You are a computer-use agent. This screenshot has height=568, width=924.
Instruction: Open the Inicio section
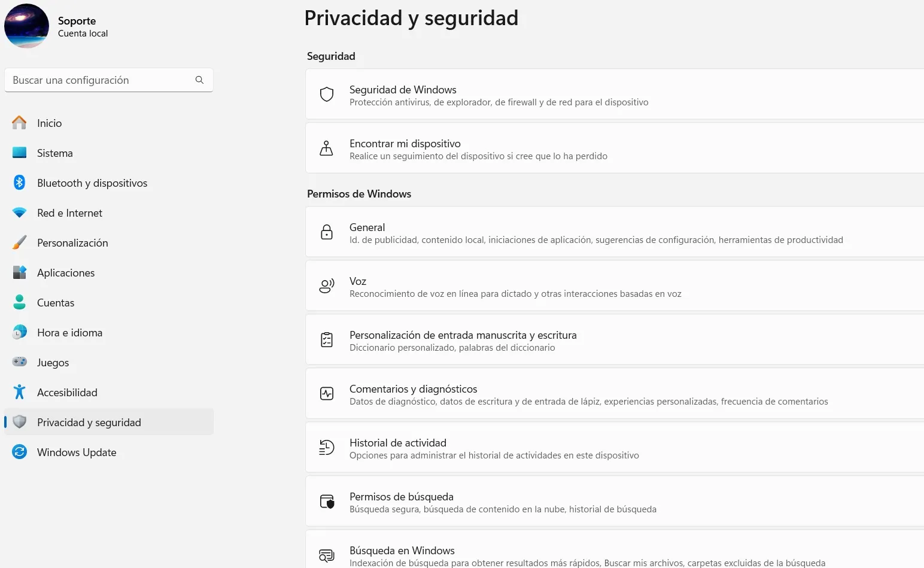[x=49, y=123]
